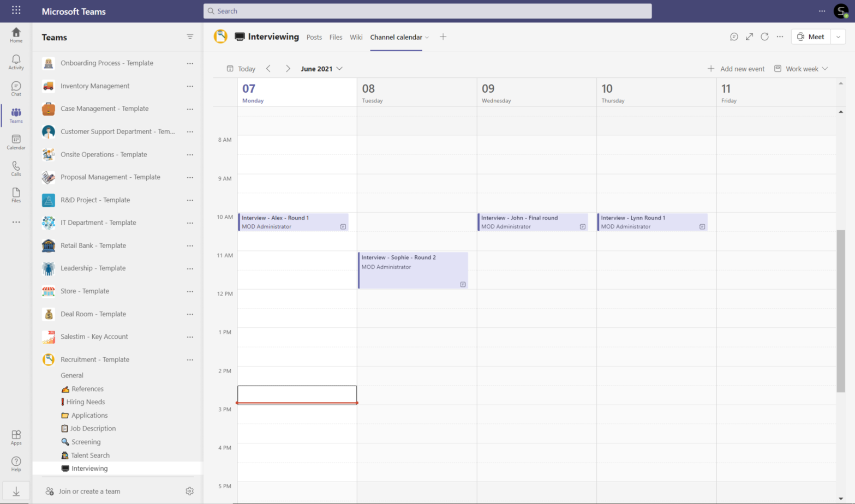The height and width of the screenshot is (504, 855).
Task: Open the Activity feed
Action: click(x=16, y=62)
